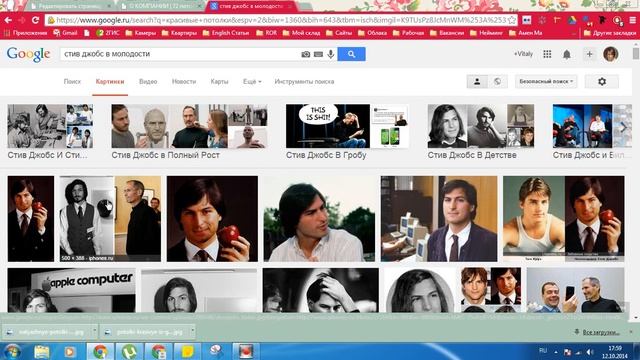Switch to the О КОМПАНИИ browser tab

tap(161, 6)
